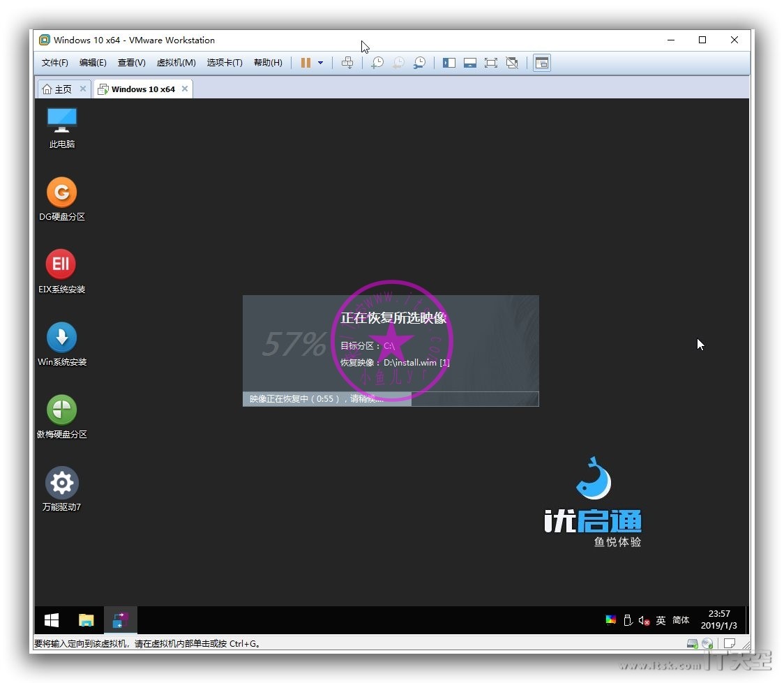Screen dimensions: 784x683
Task: Minimize the VMware Workstation window
Action: 671,40
